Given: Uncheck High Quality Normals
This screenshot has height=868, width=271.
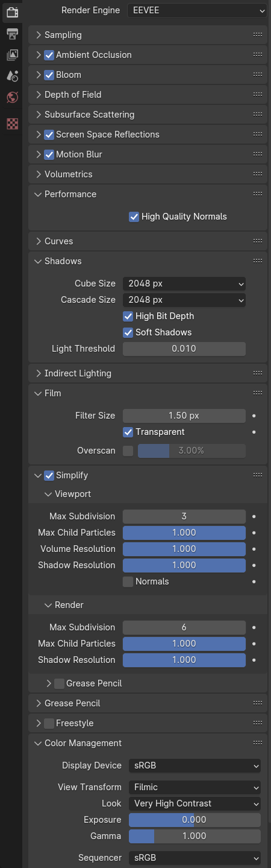Looking at the screenshot, I should click(134, 217).
